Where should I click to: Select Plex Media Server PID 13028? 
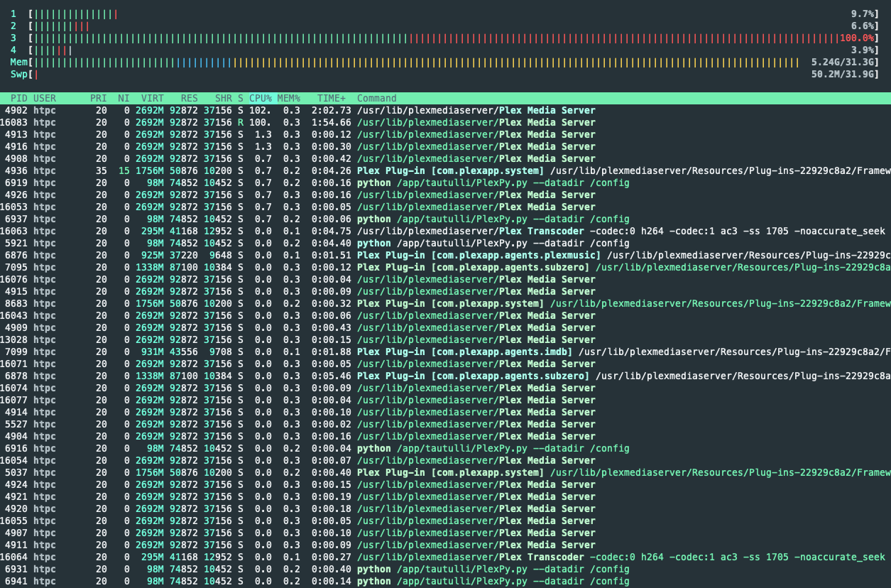click(445, 339)
